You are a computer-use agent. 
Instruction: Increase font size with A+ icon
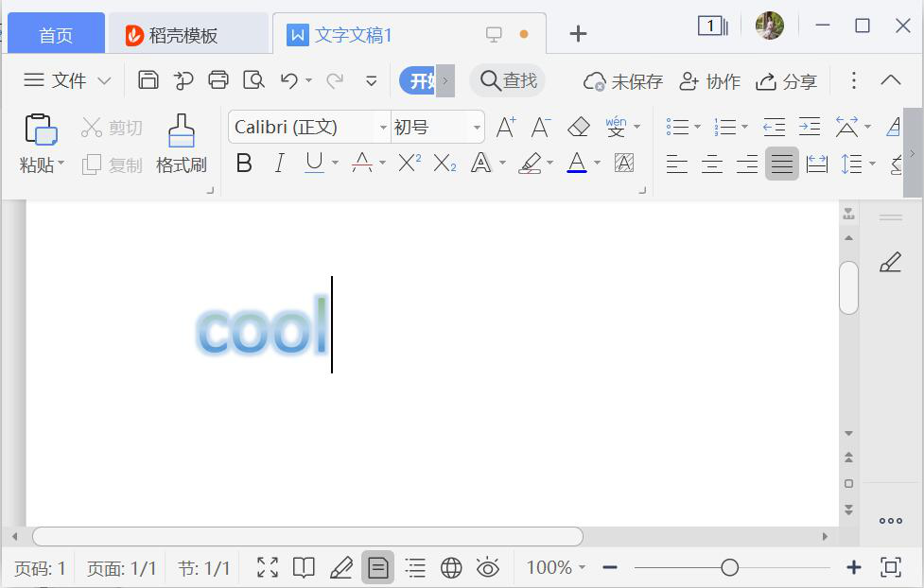pyautogui.click(x=506, y=127)
